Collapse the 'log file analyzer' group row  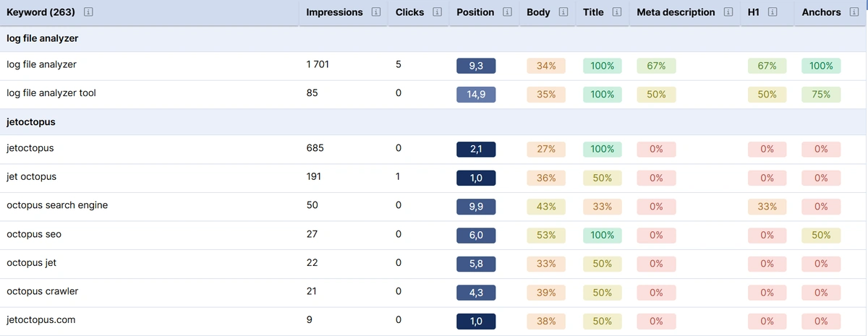click(x=42, y=38)
